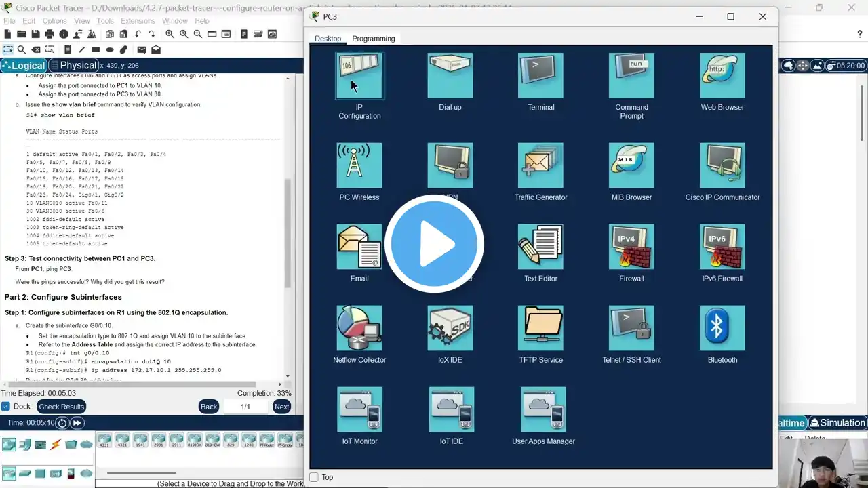The height and width of the screenshot is (488, 868).
Task: Open the Text Editor app
Action: click(x=540, y=247)
